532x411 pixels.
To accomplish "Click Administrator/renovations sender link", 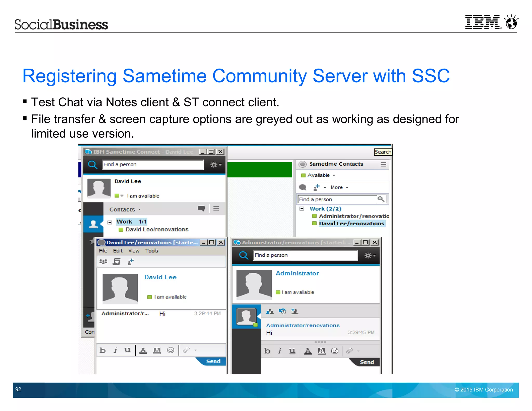I will point(303,325).
